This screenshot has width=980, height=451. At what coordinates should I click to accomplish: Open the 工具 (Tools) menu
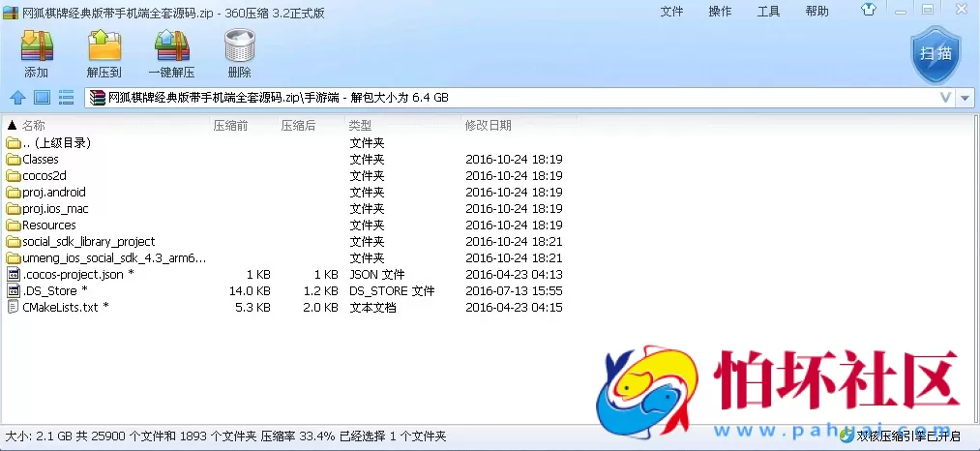tap(768, 12)
